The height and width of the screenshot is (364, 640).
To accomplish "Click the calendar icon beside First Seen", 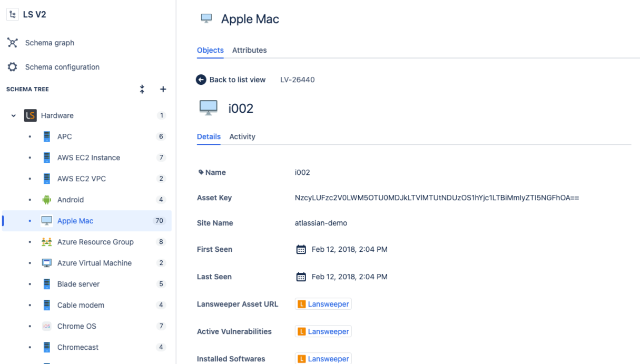I will tap(301, 249).
